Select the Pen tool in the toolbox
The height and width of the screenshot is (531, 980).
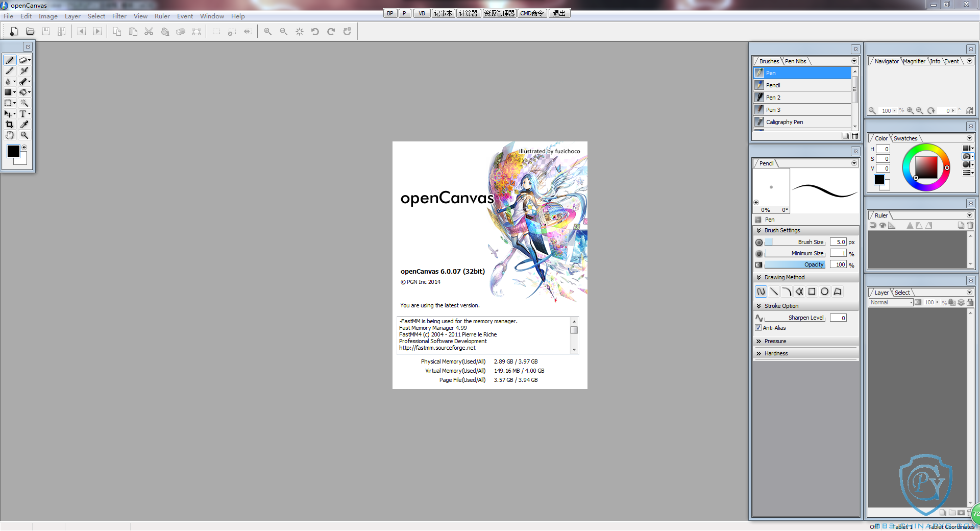pos(9,60)
